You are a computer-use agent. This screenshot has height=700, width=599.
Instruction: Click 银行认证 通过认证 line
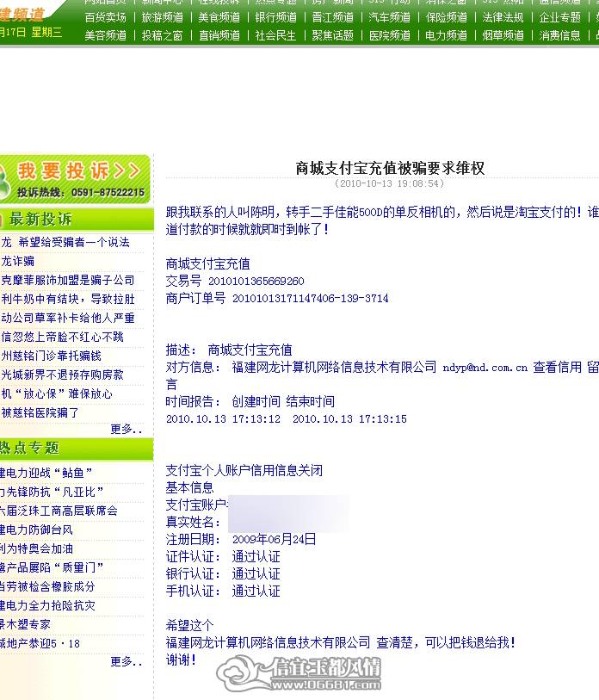tap(223, 574)
